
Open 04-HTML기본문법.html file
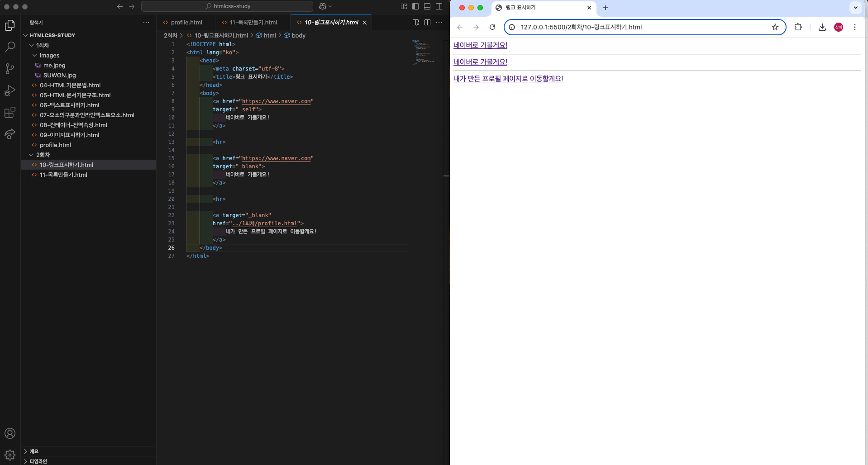click(88, 85)
